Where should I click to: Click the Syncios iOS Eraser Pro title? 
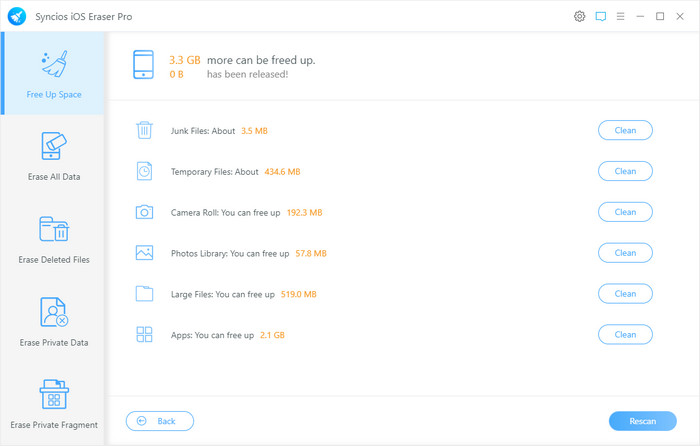83,17
